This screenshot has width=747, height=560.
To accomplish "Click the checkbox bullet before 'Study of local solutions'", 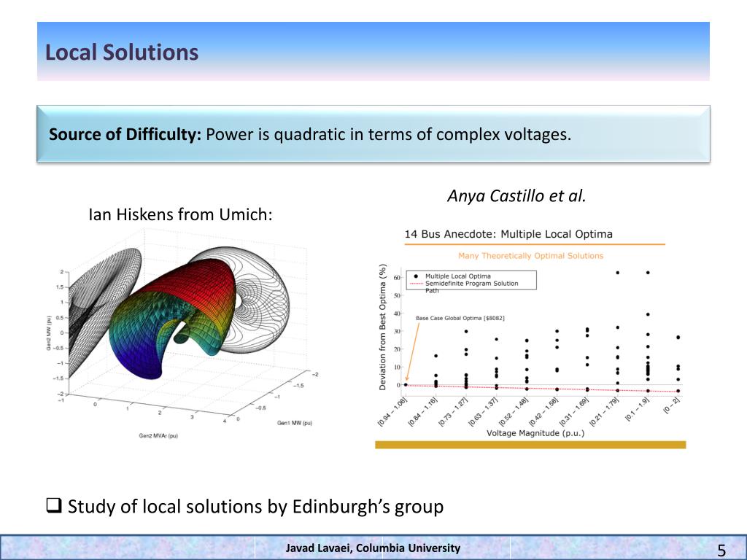I will coord(54,505).
